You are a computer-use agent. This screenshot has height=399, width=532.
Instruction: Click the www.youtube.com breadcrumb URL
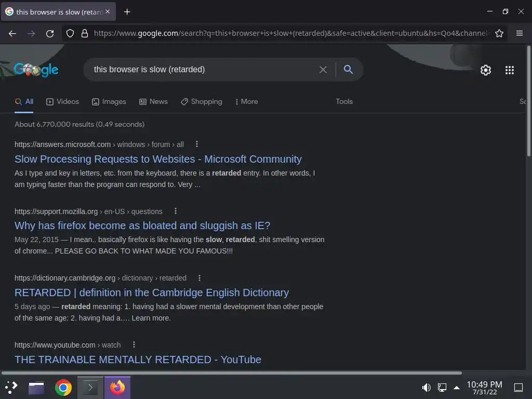(x=68, y=345)
